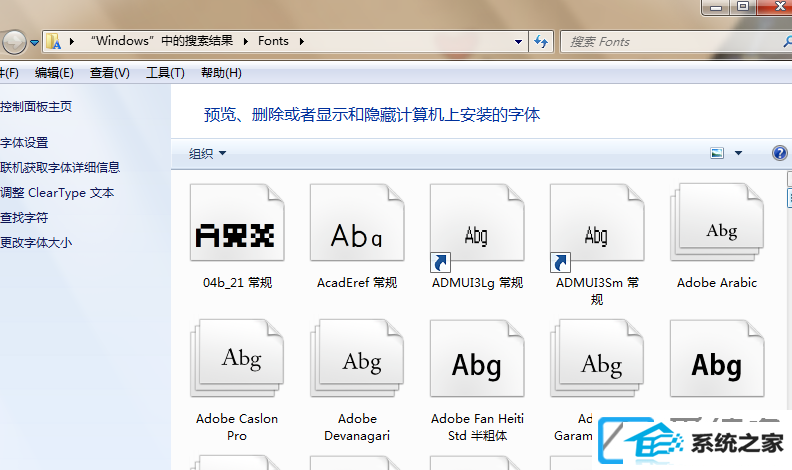792x470 pixels.
Task: Select the Adobe Arabic label text
Action: (717, 283)
